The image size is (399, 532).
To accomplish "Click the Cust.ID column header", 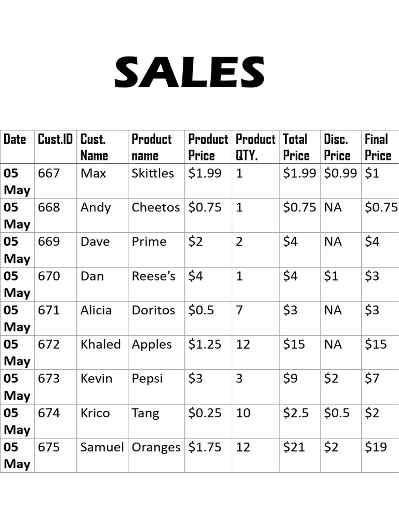I will click(55, 139).
